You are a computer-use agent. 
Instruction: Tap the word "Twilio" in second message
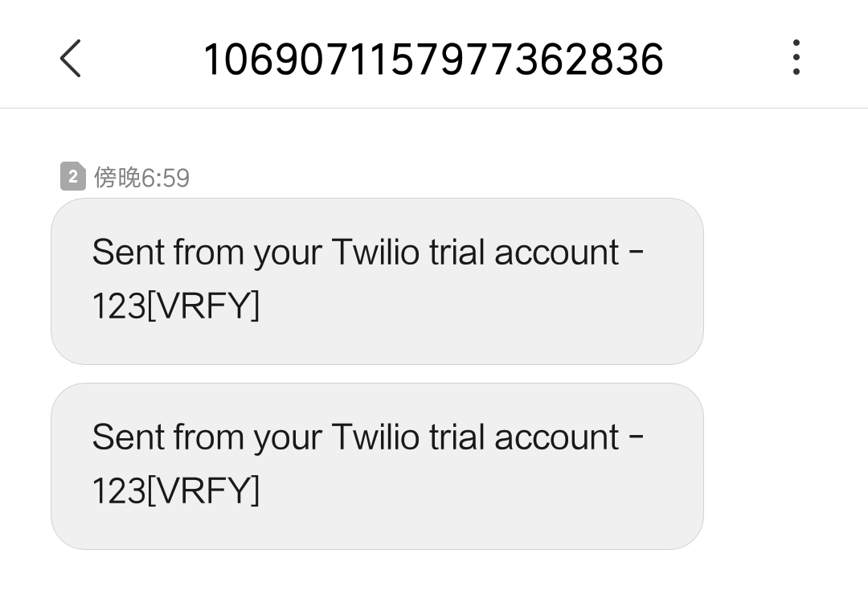(x=375, y=437)
